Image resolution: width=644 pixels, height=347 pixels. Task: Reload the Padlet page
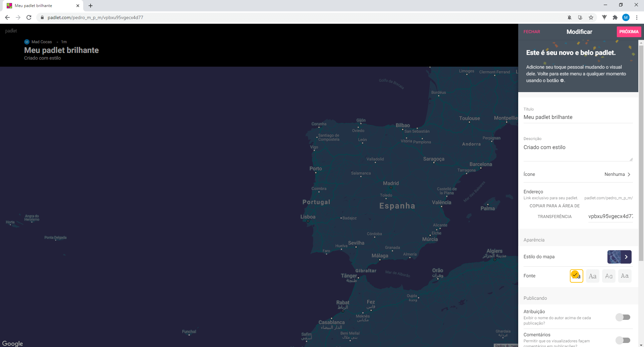(29, 17)
